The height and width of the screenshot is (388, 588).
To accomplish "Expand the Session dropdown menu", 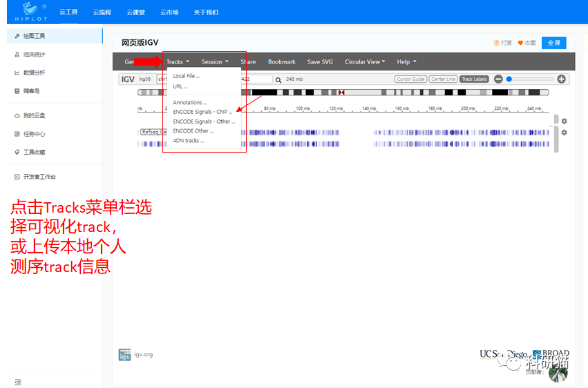I will pos(214,62).
